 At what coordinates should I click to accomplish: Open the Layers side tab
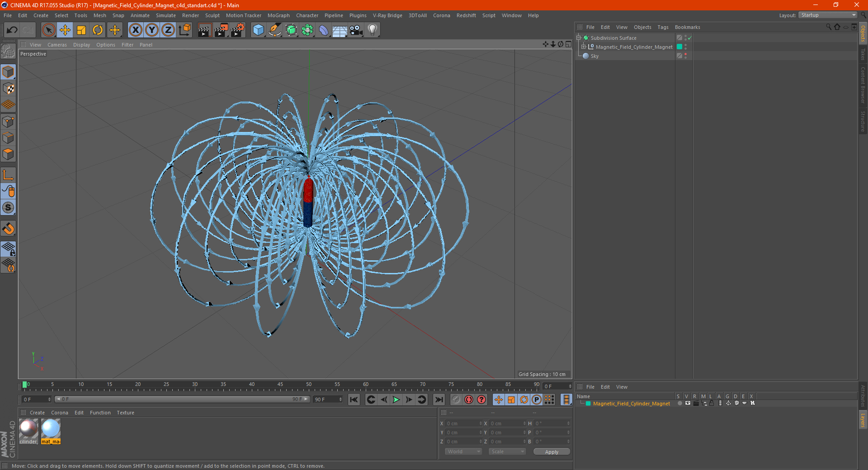tap(863, 420)
